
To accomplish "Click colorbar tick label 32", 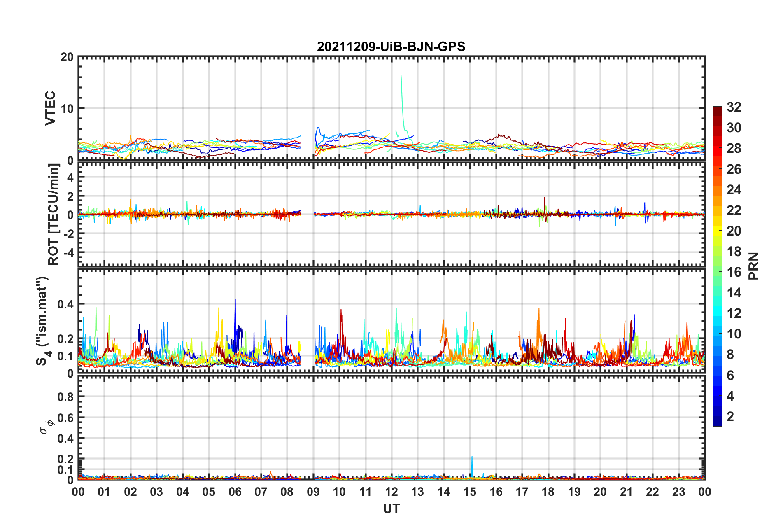I will point(734,107).
